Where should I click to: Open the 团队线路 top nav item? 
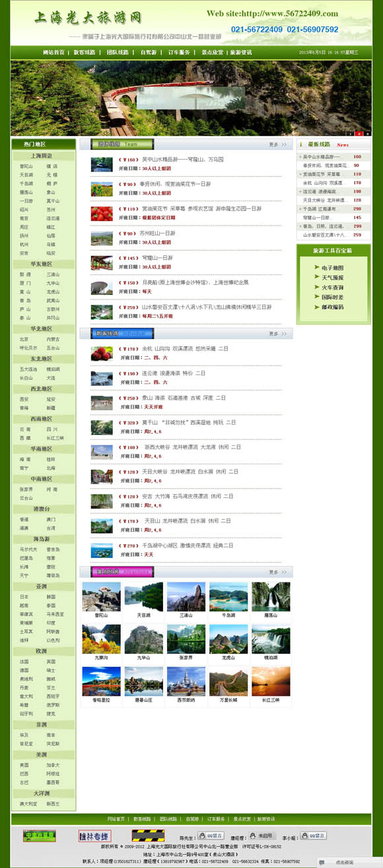tap(117, 52)
